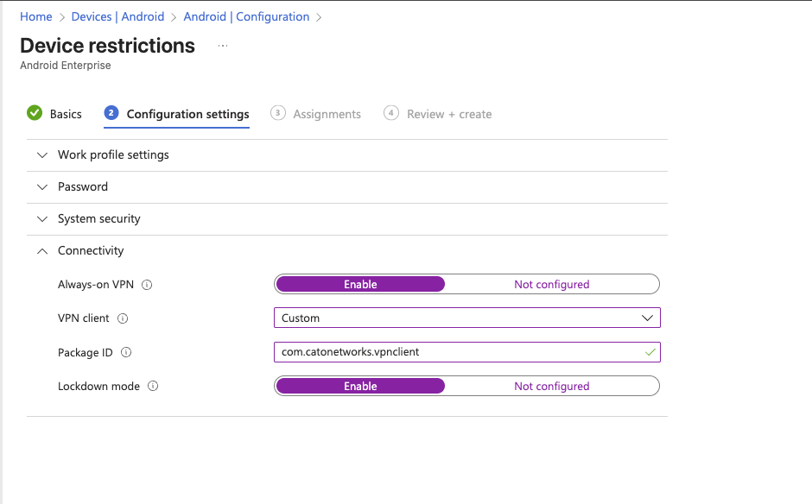Go to the Assignments tab
The height and width of the screenshot is (504, 812).
[316, 114]
